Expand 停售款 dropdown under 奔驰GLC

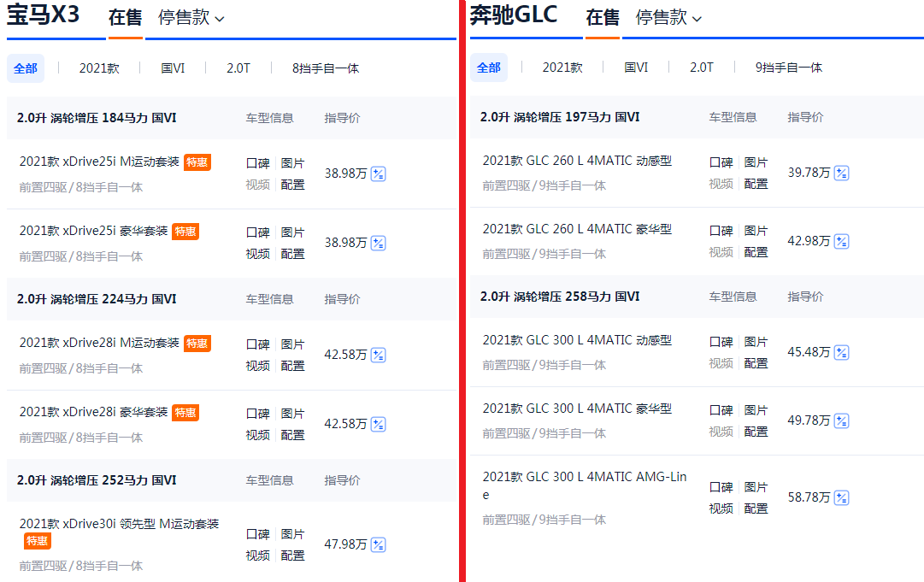click(x=668, y=18)
